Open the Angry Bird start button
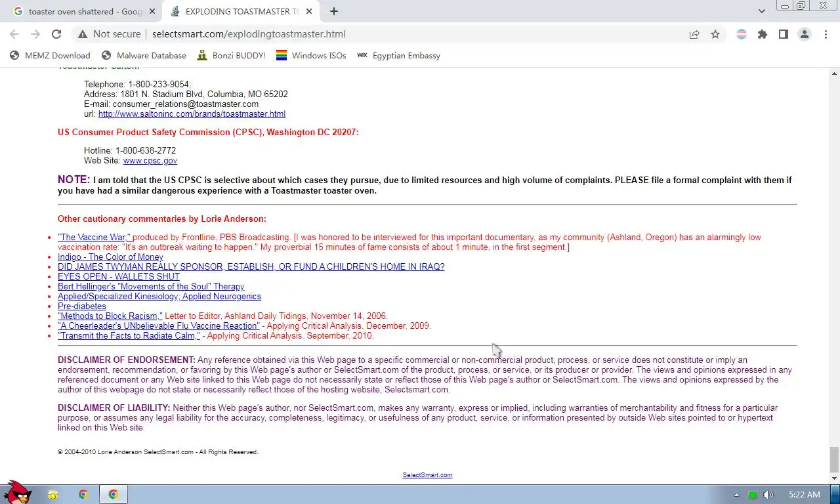Image resolution: width=840 pixels, height=504 pixels. pos(18,492)
